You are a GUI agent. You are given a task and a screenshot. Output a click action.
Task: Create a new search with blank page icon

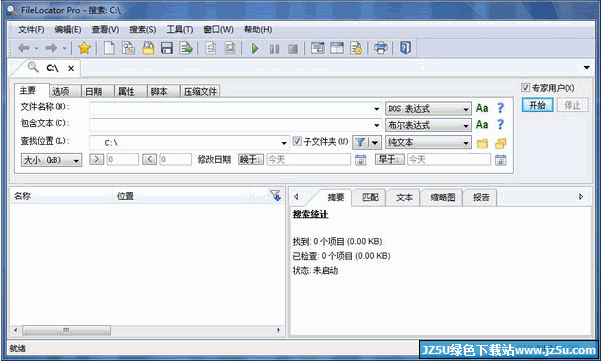pos(109,48)
